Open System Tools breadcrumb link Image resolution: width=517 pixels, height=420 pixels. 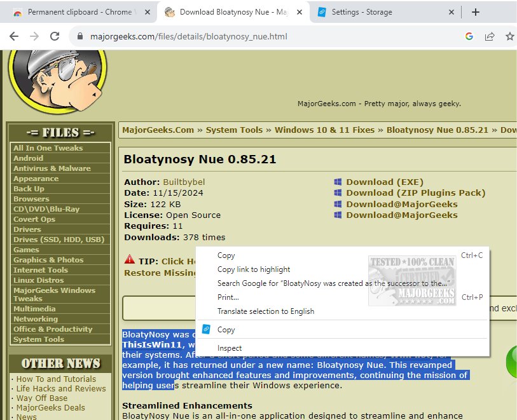(x=234, y=130)
